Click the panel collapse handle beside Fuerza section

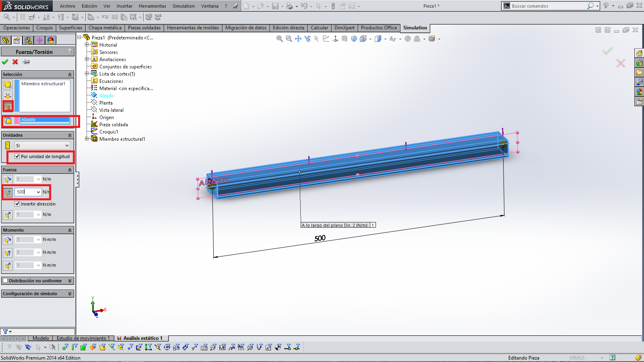tap(77, 179)
